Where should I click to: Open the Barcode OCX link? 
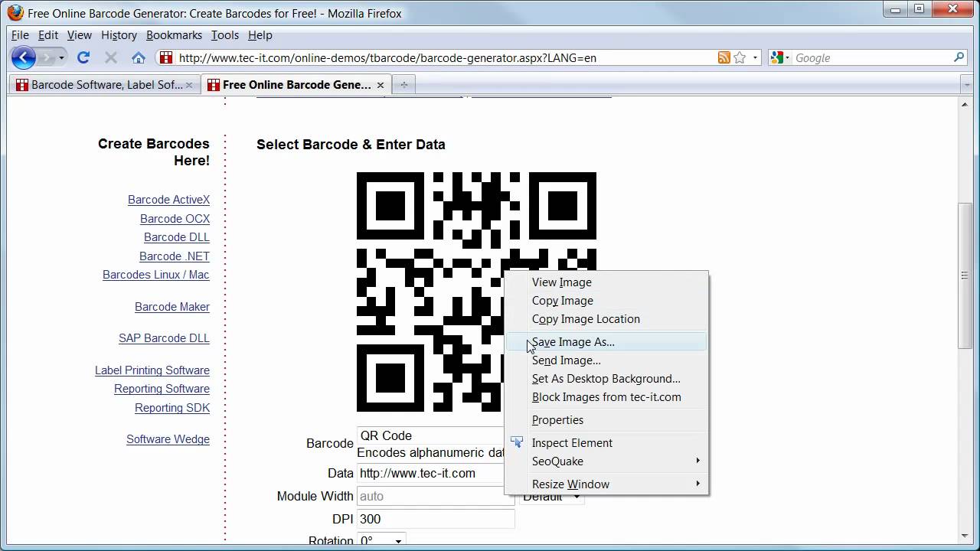pyautogui.click(x=175, y=219)
